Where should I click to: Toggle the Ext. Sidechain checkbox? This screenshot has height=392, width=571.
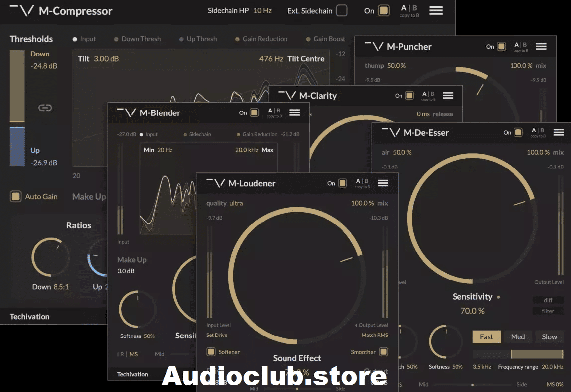(x=342, y=10)
